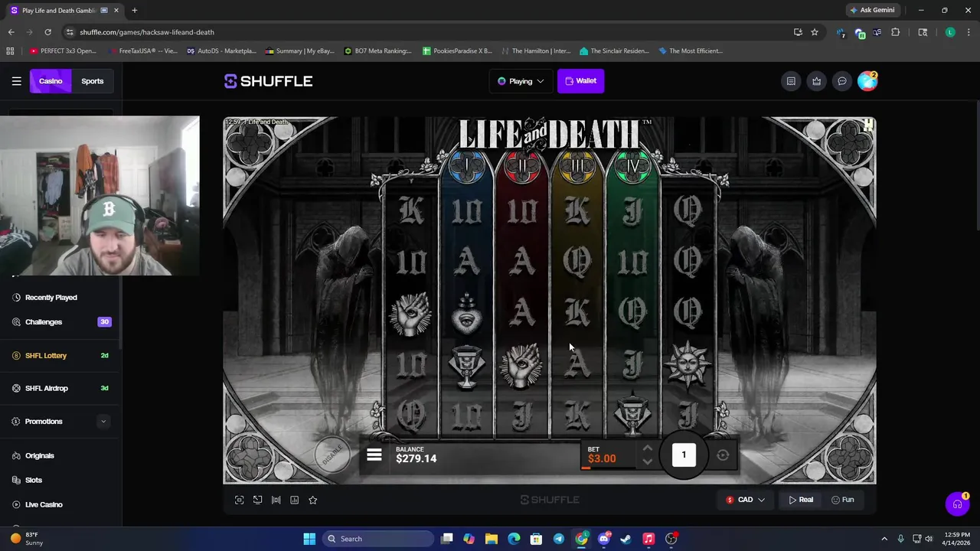Open Steam from the taskbar
Screen dimensions: 980x551
point(626,539)
